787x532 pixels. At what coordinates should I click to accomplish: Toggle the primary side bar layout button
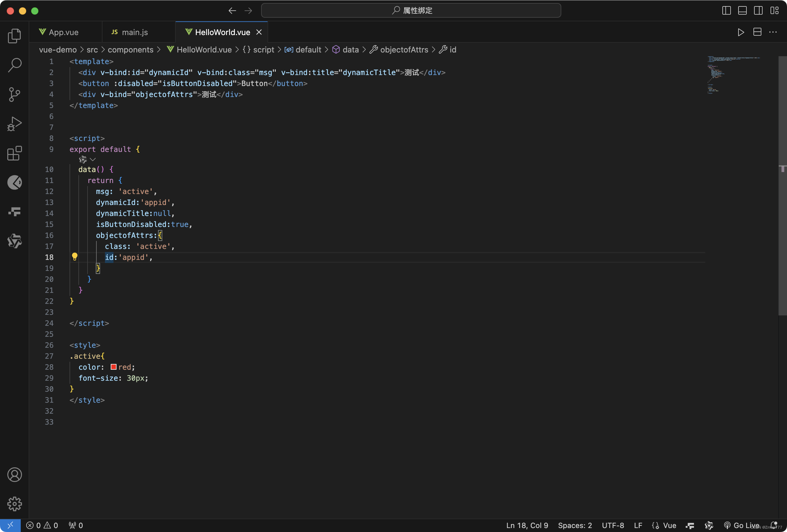coord(726,10)
